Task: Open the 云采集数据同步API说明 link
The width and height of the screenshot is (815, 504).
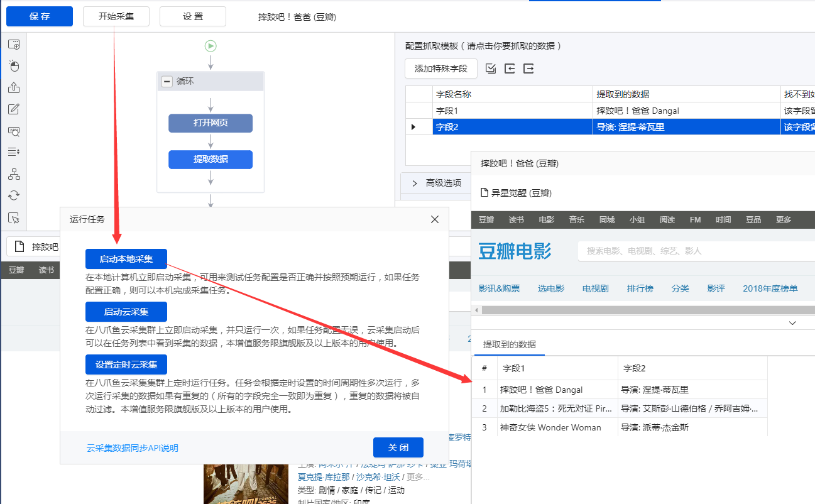Action: 133,448
